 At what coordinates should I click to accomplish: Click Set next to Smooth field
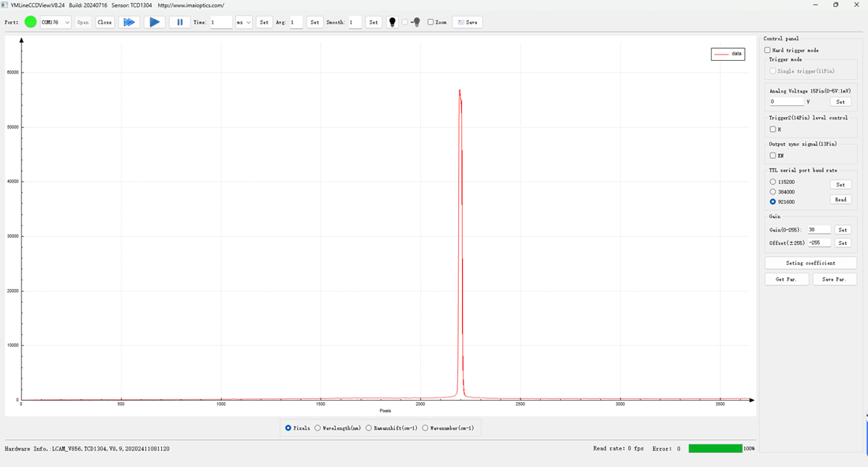(x=374, y=22)
